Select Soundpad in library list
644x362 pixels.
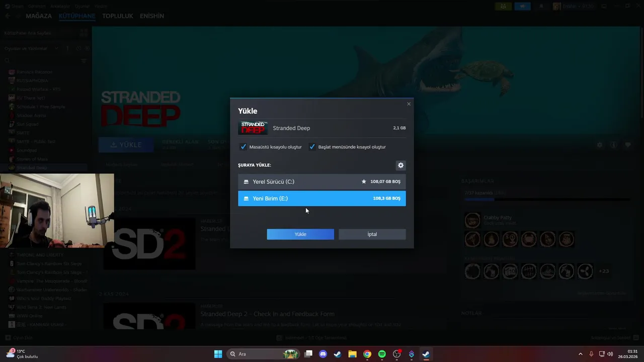click(27, 150)
